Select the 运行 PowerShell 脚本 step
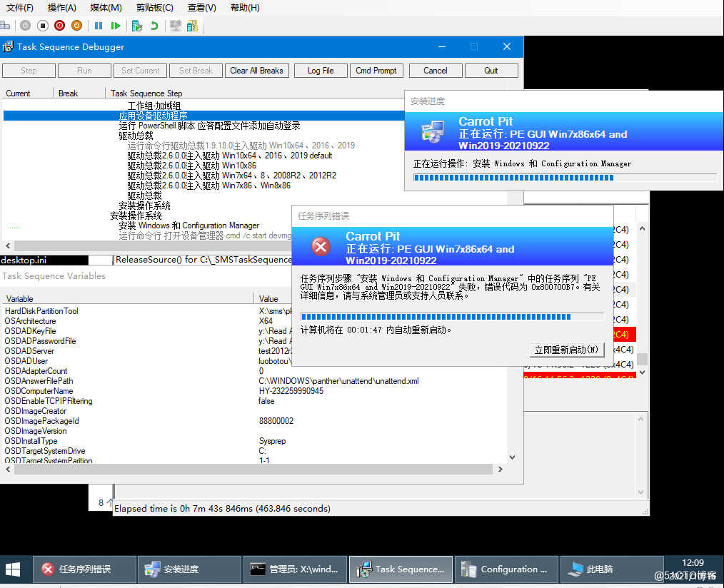The height and width of the screenshot is (588, 724). (x=210, y=126)
